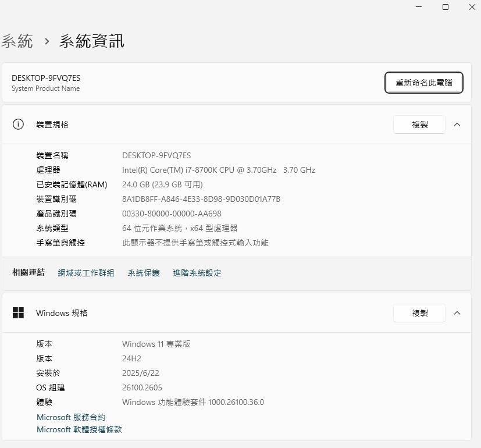Minimize the Settings window
The image size is (481, 448).
[419, 7]
